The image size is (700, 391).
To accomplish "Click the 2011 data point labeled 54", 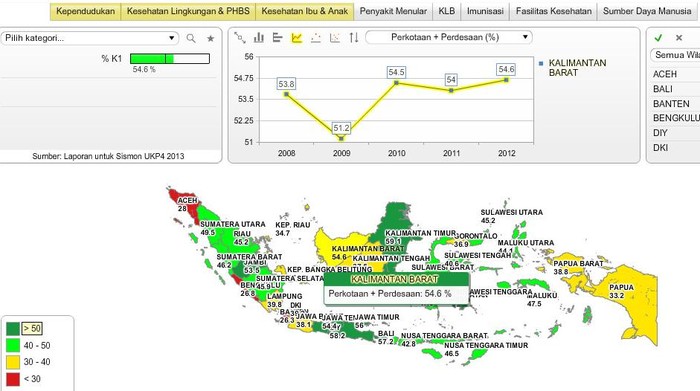I will 451,91.
